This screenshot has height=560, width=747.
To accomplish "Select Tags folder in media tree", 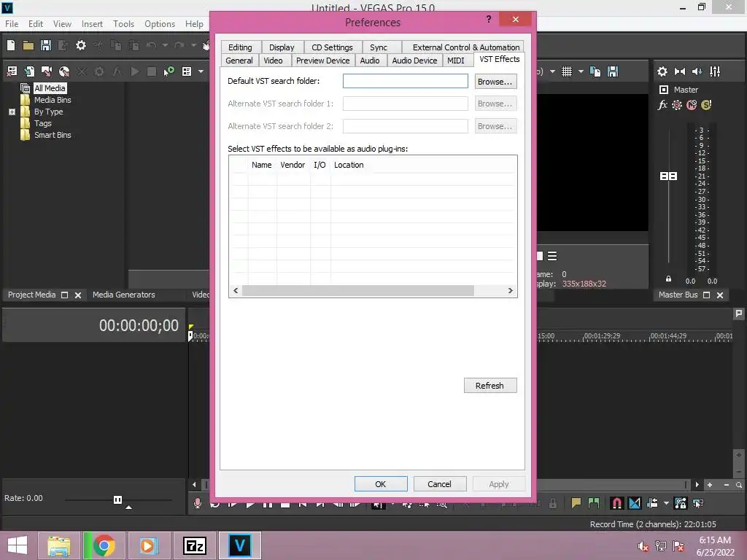I will pyautogui.click(x=43, y=123).
